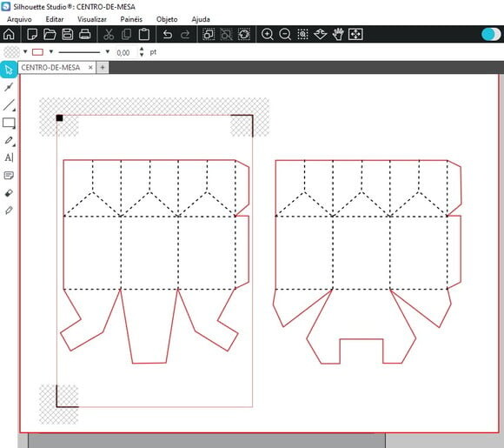
Task: Open the Painéis menu
Action: [x=131, y=19]
